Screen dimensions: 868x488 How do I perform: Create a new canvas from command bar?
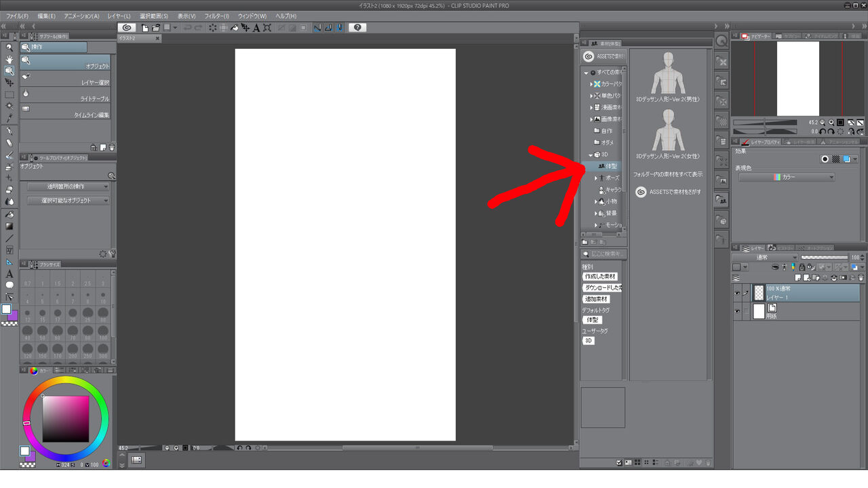(x=145, y=28)
